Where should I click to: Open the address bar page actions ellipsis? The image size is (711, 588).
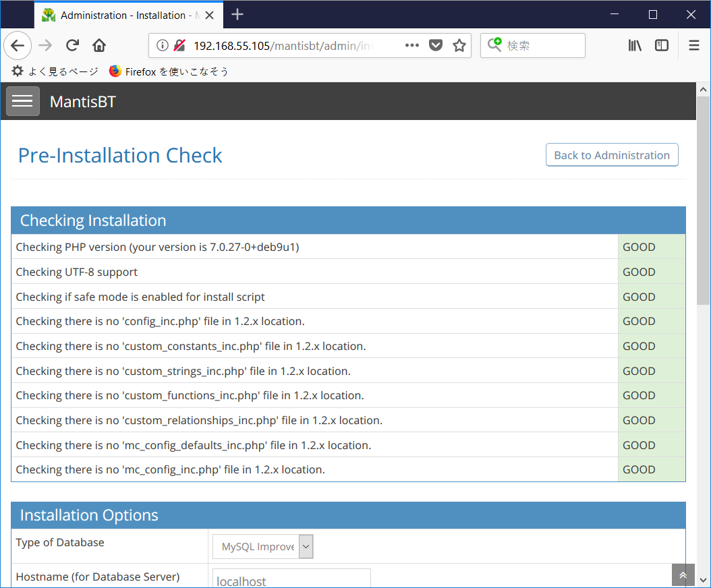pyautogui.click(x=411, y=45)
